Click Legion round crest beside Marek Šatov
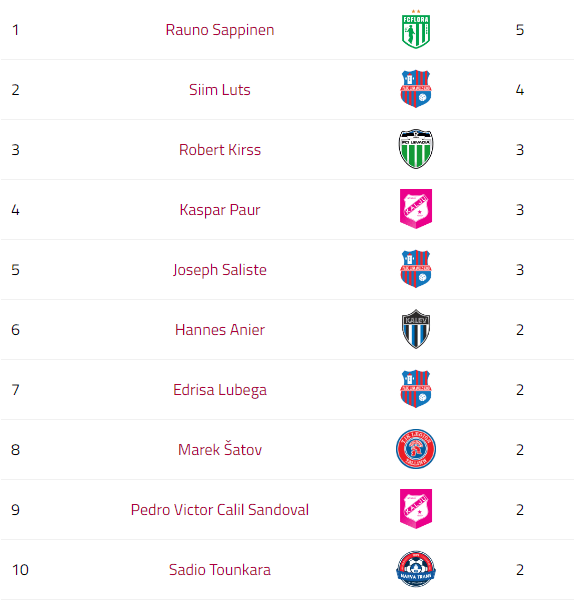Screen dimensions: 574x604 coord(416,449)
